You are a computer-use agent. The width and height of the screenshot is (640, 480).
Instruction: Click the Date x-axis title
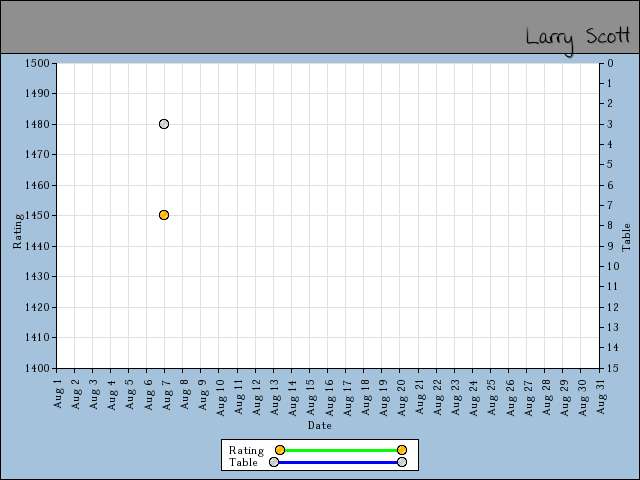[320, 425]
